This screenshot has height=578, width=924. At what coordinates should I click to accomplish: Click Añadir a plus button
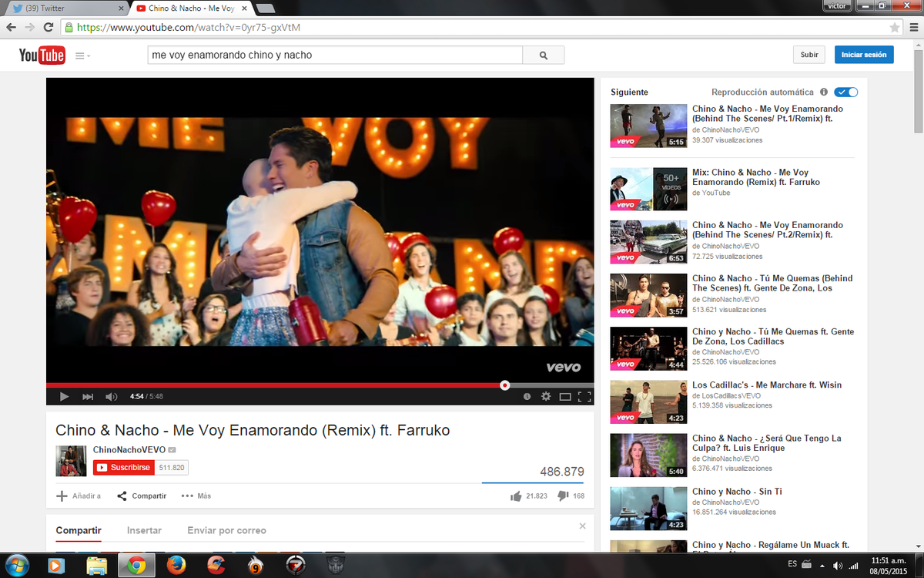point(79,496)
